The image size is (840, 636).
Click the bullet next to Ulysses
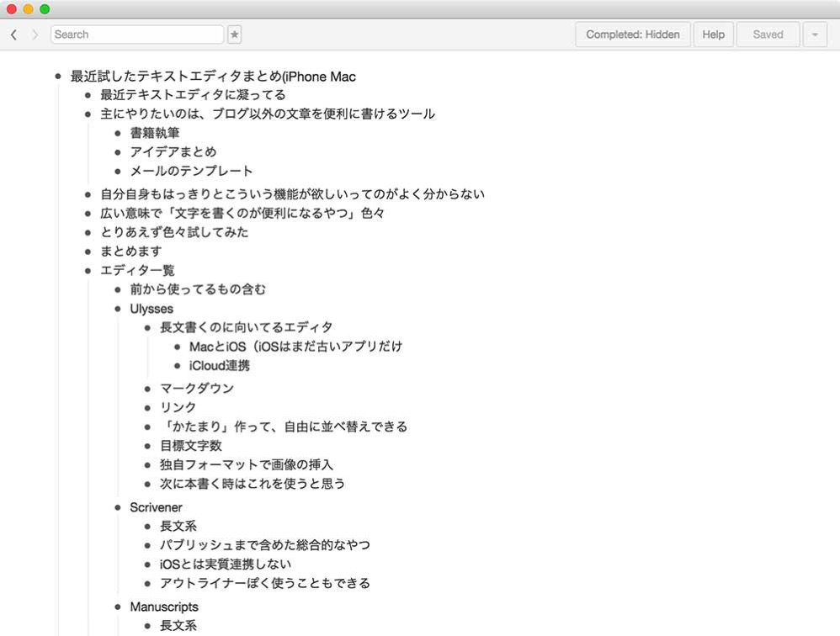pos(118,309)
